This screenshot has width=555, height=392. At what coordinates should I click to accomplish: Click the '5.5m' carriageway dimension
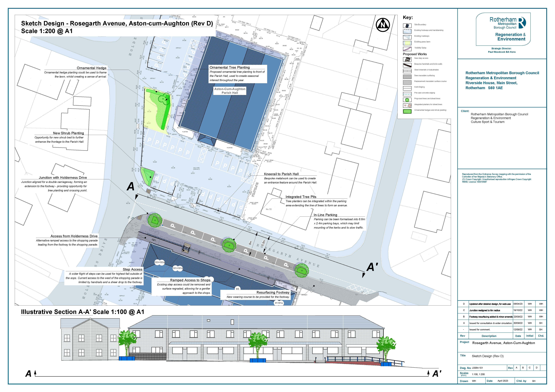click(263, 243)
